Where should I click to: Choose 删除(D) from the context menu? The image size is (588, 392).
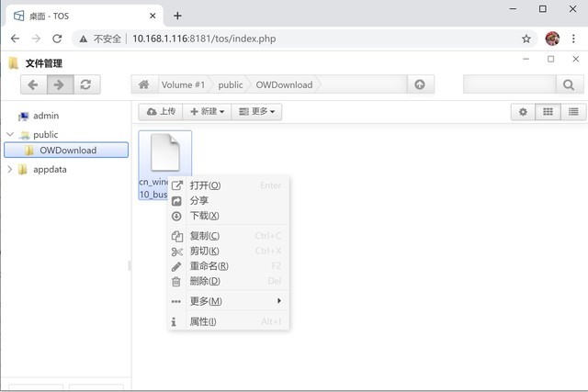pos(229,281)
